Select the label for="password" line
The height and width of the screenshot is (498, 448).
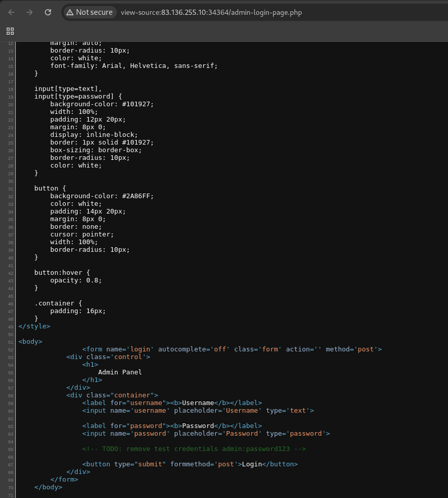click(172, 426)
